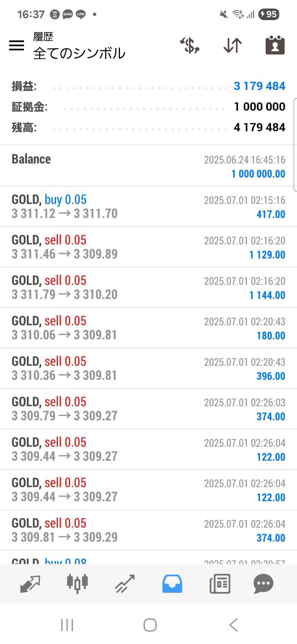Expand the GOLD buy 0.05 trade row
This screenshot has width=297, height=644.
[x=148, y=207]
